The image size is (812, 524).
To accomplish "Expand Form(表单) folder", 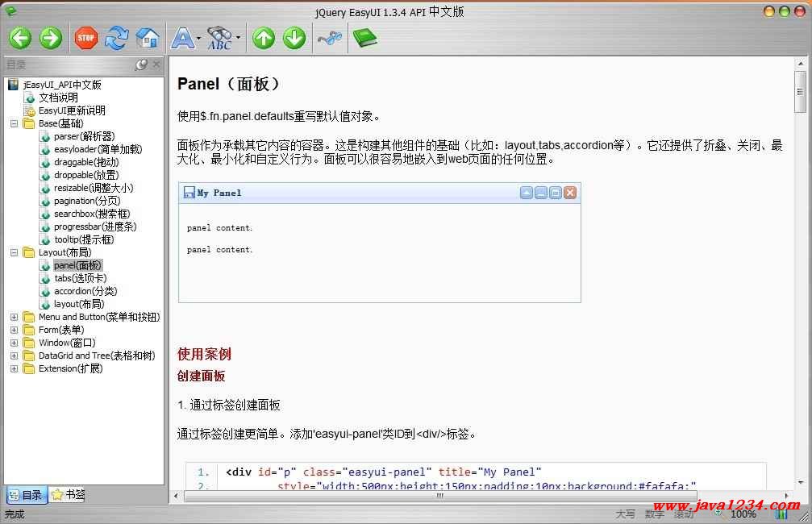I will point(14,329).
